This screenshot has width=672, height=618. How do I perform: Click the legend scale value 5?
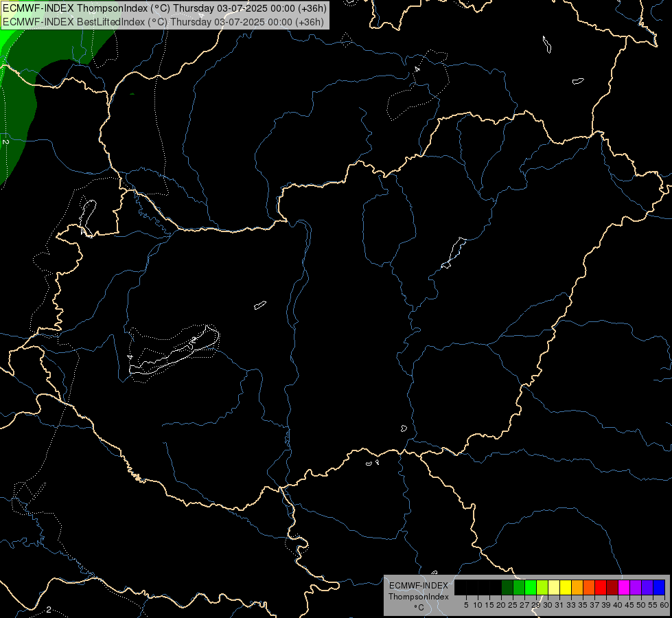(x=466, y=605)
